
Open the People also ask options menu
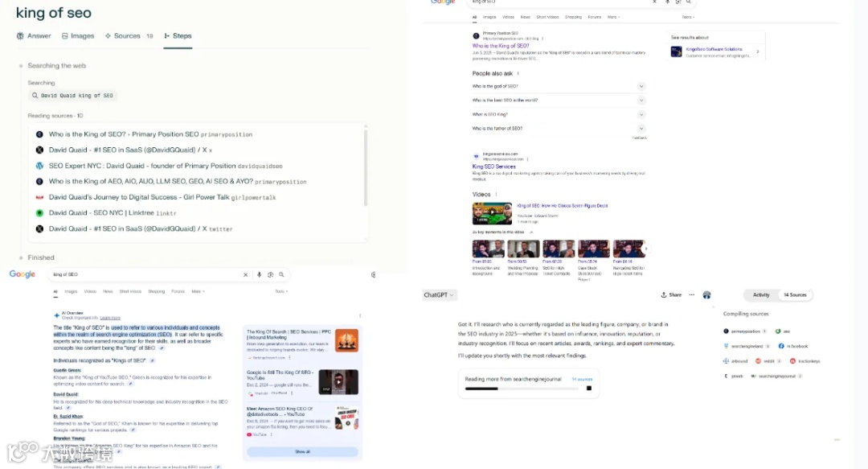(518, 73)
